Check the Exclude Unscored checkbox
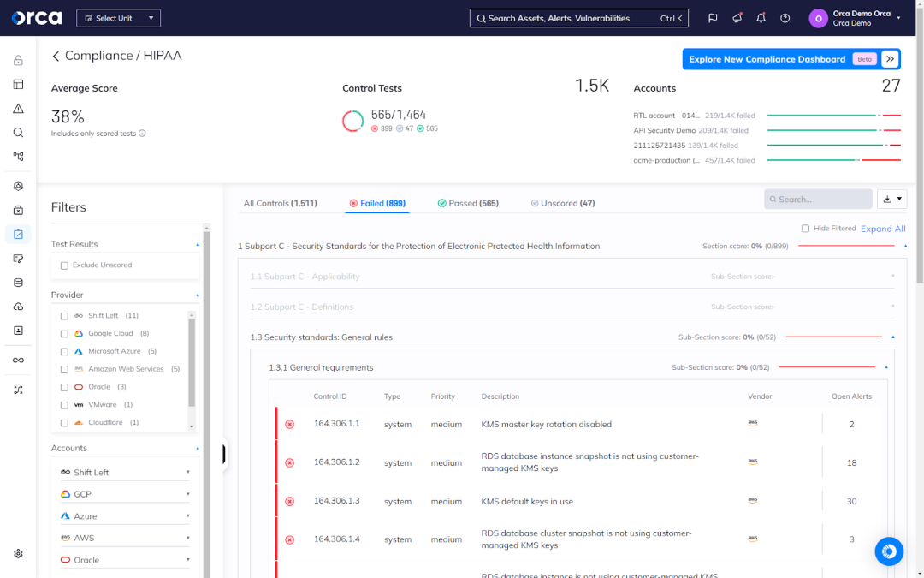This screenshot has height=578, width=924. [x=64, y=265]
